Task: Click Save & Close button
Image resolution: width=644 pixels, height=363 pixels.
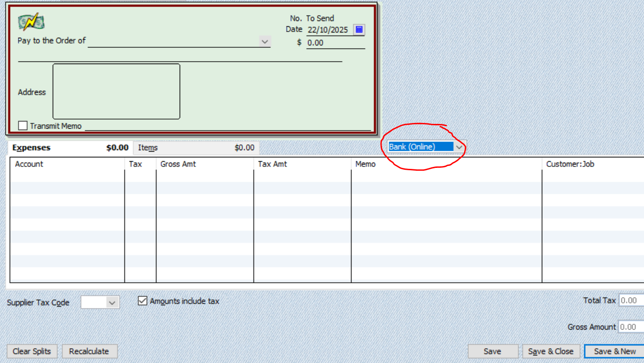Action: coord(551,351)
